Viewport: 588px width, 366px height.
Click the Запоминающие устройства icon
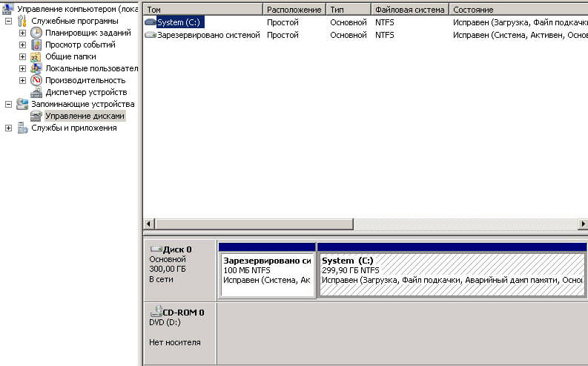coord(22,104)
